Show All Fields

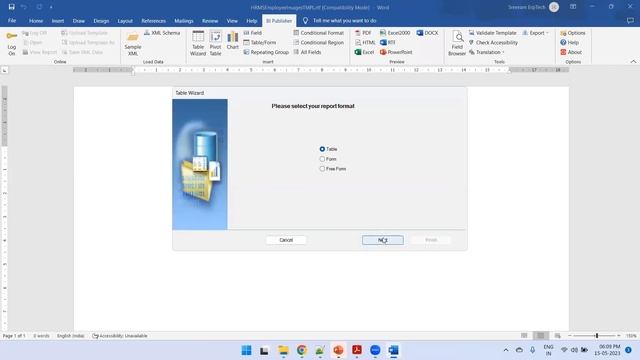[x=307, y=52]
